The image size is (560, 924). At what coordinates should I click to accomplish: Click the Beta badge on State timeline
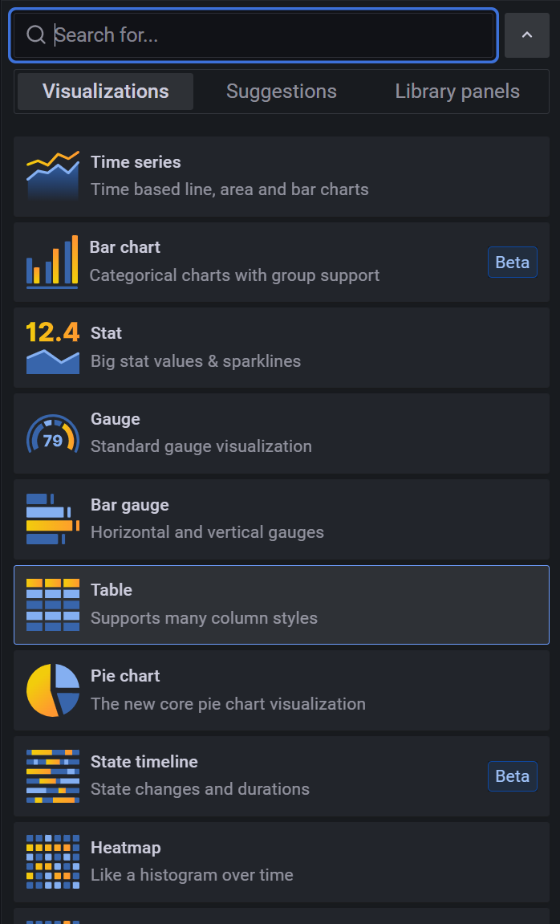[x=513, y=776]
